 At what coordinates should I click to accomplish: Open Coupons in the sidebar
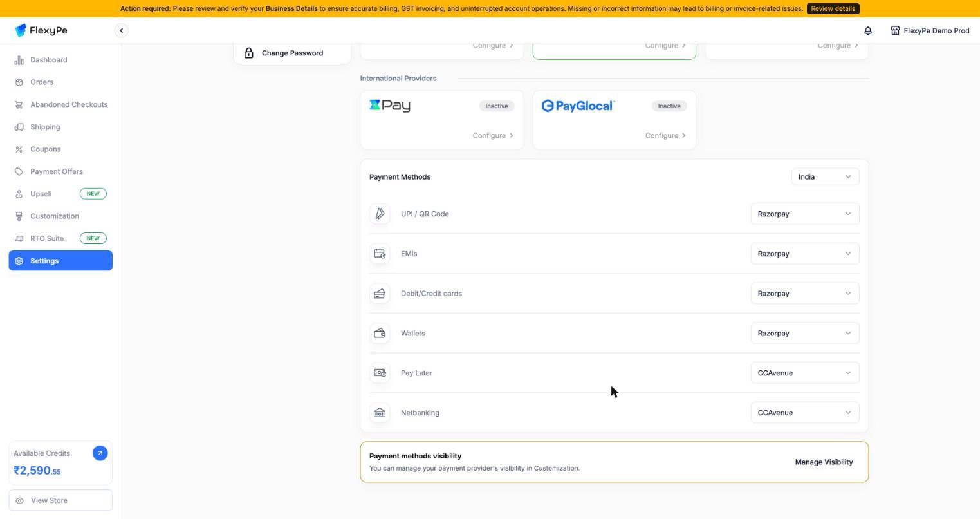point(60,149)
